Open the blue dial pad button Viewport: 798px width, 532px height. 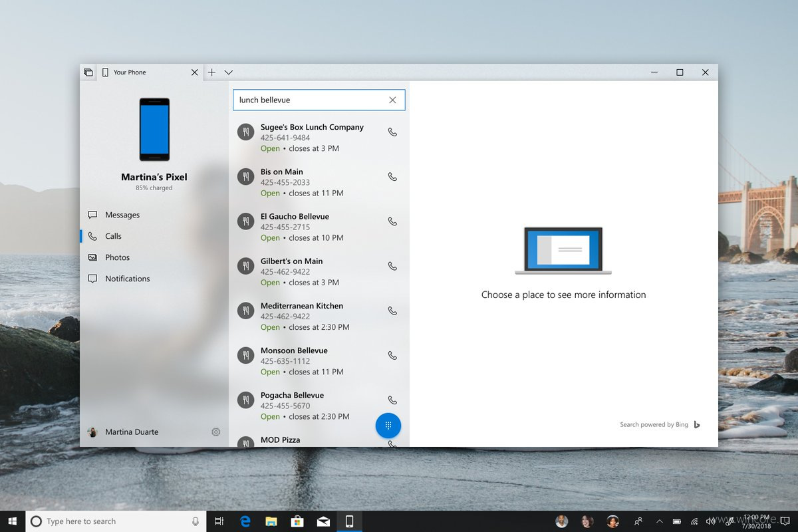tap(388, 426)
